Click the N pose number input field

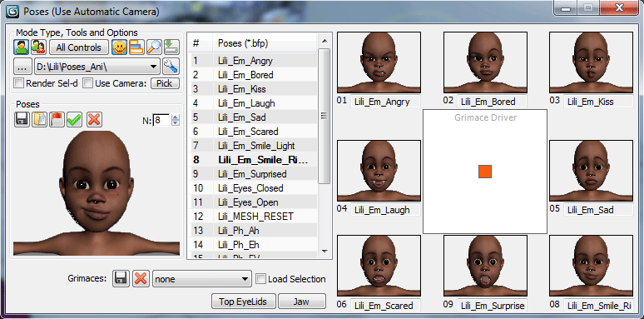point(161,121)
